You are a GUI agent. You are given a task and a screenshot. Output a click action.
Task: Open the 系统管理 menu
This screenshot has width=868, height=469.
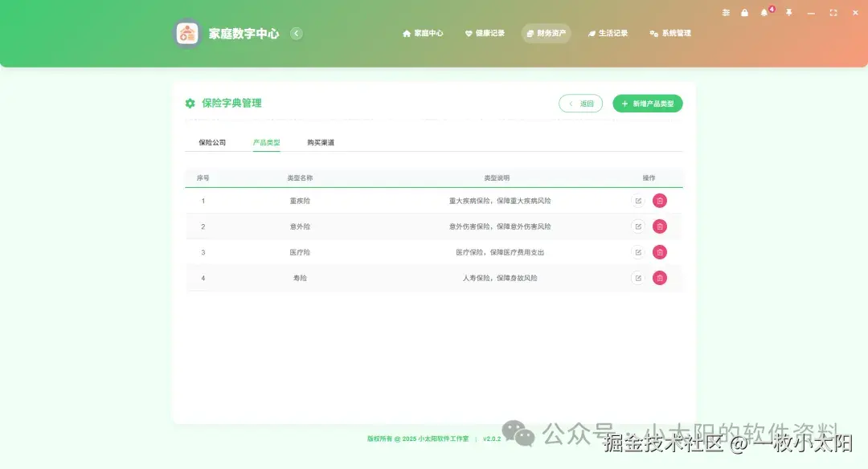[670, 33]
